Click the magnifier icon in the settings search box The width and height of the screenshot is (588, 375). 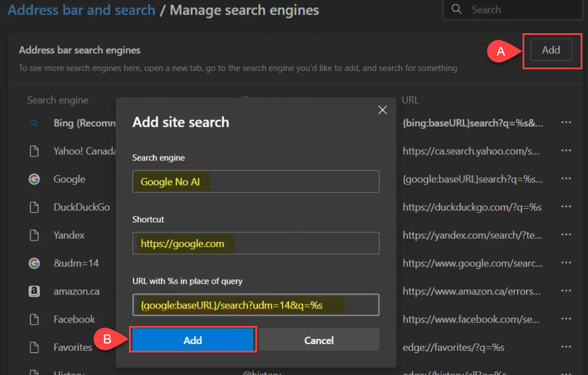pyautogui.click(x=457, y=10)
